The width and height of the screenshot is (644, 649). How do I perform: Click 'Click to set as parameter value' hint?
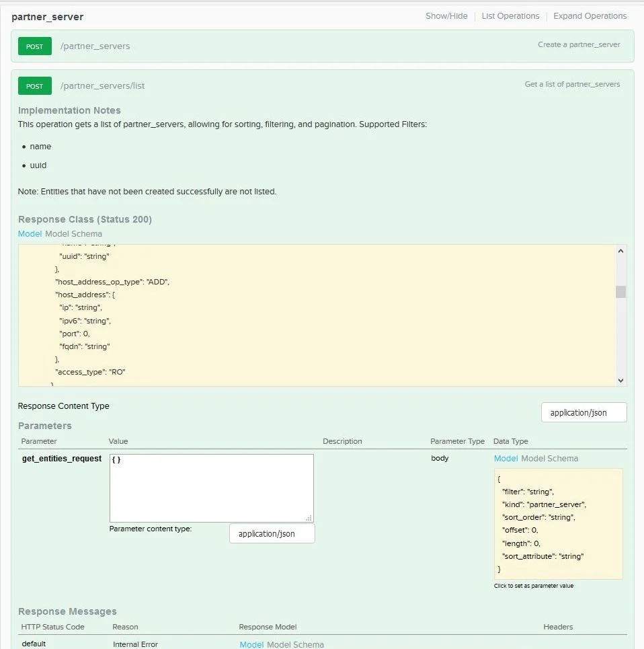tap(534, 586)
